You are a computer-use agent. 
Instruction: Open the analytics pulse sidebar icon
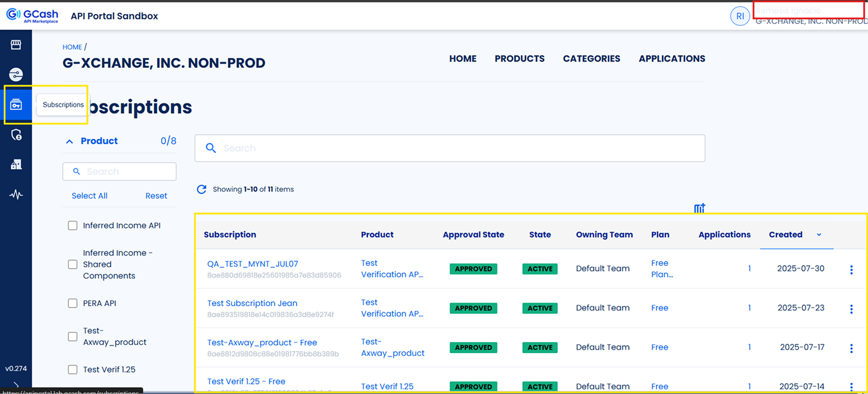click(x=16, y=195)
